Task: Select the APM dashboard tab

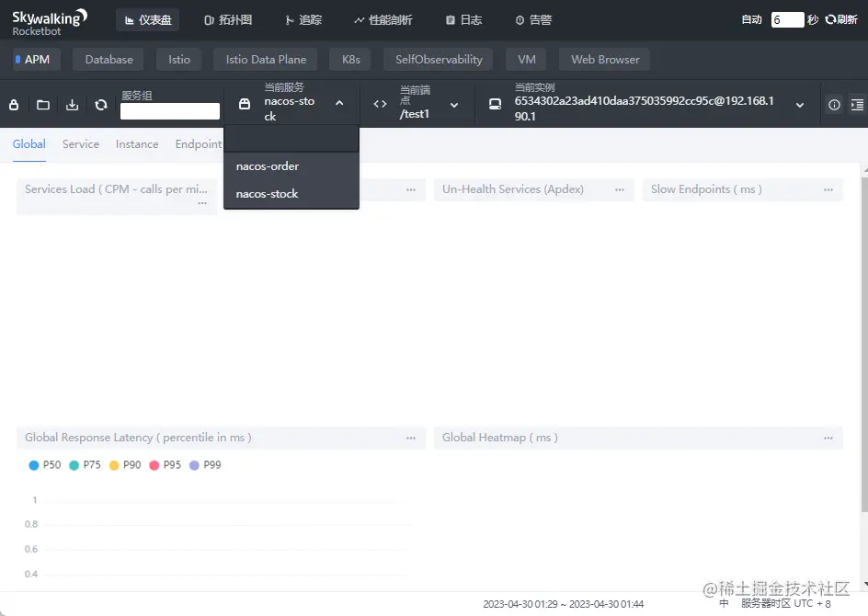Action: (x=37, y=59)
